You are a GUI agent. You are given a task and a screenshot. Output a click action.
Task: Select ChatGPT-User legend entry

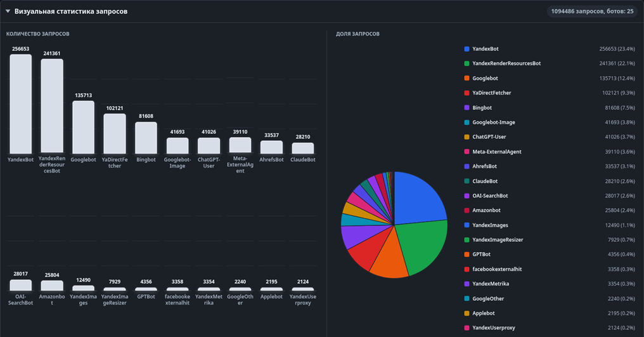coord(550,137)
